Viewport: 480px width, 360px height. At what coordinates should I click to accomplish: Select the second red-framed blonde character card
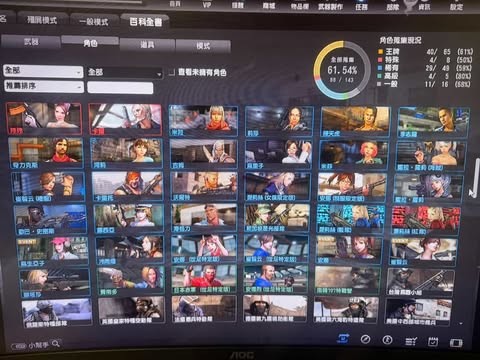pyautogui.click(x=125, y=119)
